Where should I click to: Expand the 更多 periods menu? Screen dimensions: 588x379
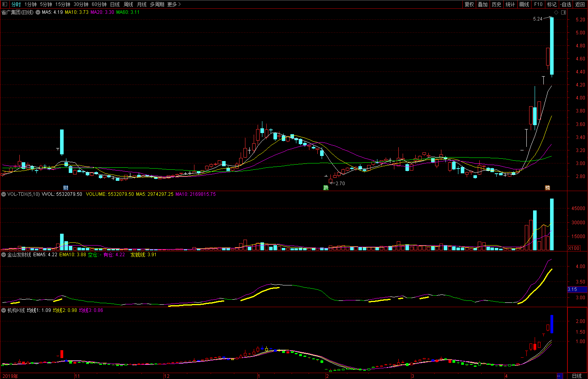[174, 4]
